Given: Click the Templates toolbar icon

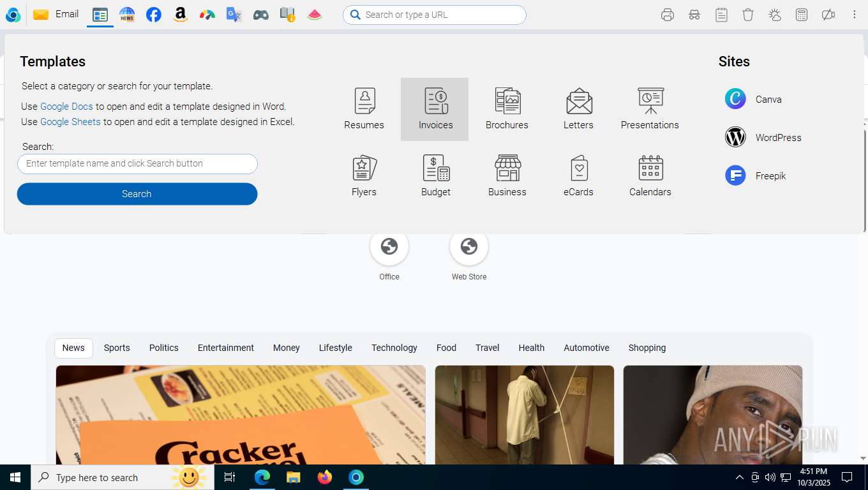Looking at the screenshot, I should coord(100,15).
